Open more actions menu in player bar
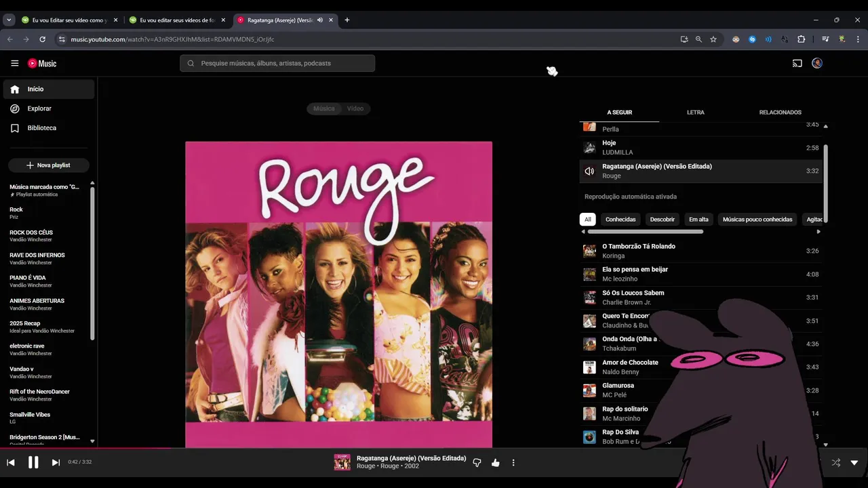This screenshot has height=488, width=868. click(x=513, y=463)
